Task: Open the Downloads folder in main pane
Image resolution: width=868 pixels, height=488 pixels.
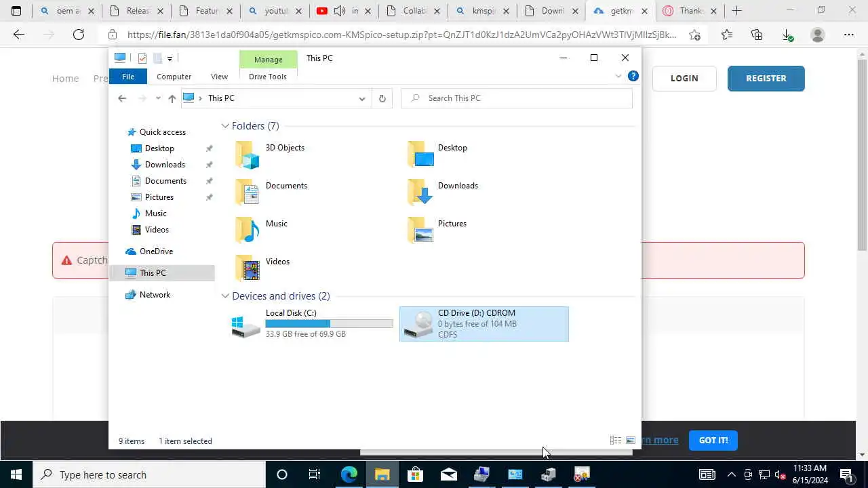Action: 421,192
